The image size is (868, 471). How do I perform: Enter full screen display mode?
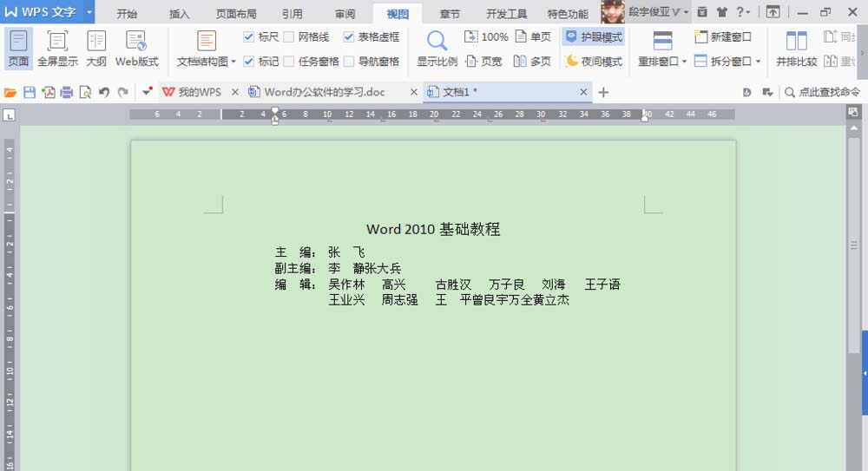click(57, 49)
